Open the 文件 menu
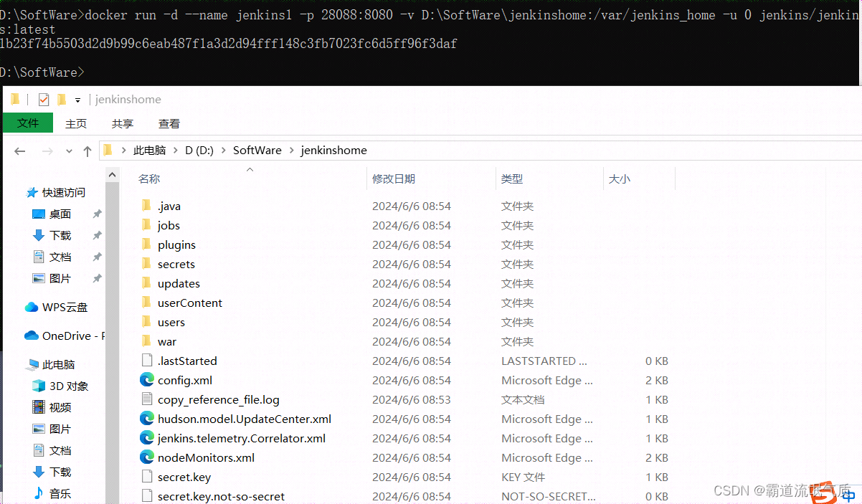The width and height of the screenshot is (862, 504). pos(28,123)
